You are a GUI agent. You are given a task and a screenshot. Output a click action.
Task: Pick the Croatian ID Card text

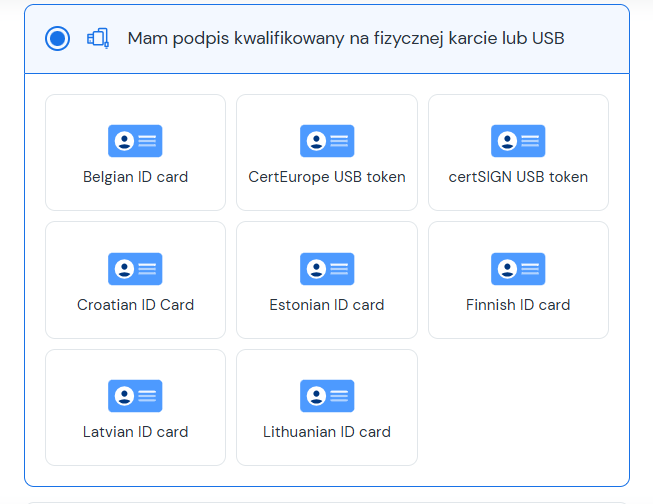pyautogui.click(x=135, y=305)
